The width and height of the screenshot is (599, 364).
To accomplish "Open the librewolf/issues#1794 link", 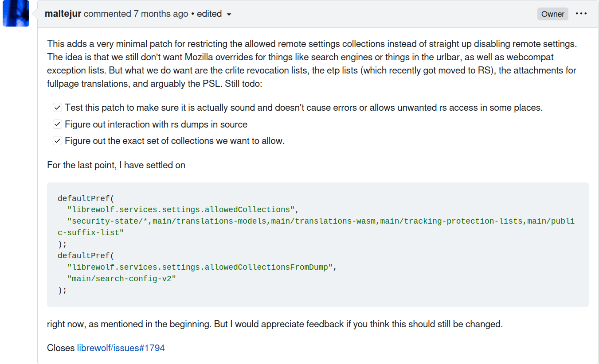I will (121, 348).
